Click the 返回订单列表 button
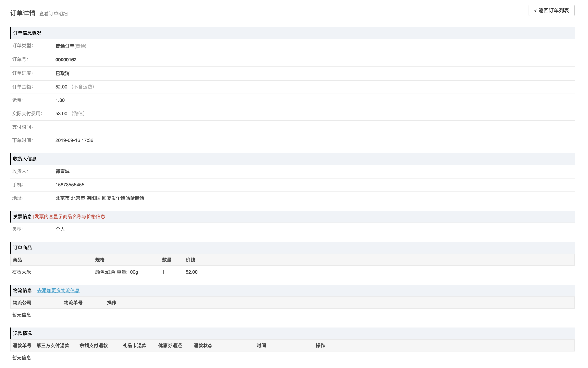This screenshot has height=368, width=588. (x=551, y=10)
